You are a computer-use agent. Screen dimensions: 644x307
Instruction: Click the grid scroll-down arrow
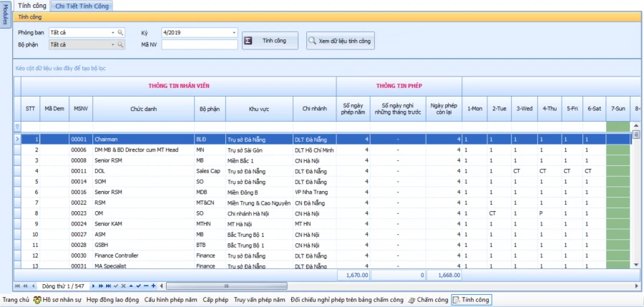click(x=636, y=265)
